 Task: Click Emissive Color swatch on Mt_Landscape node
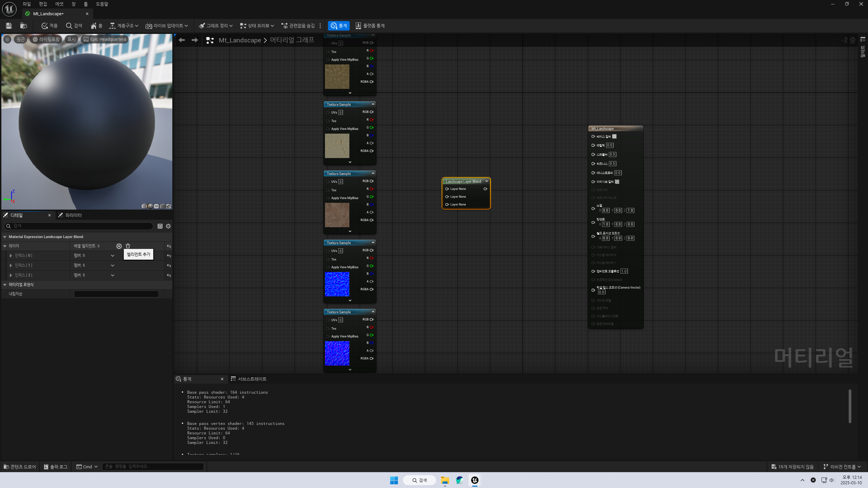[617, 182]
